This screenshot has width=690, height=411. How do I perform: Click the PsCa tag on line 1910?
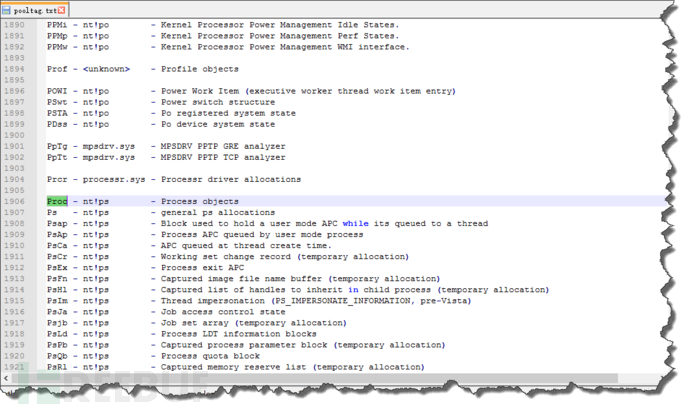tap(57, 246)
